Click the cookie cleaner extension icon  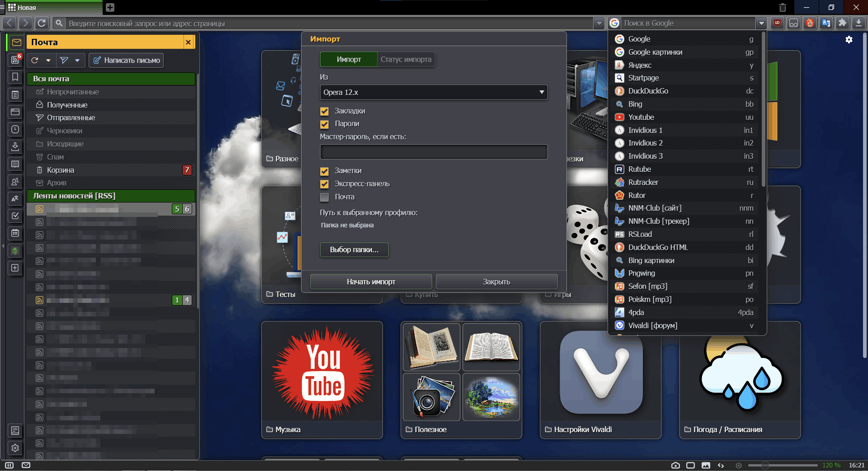click(810, 23)
